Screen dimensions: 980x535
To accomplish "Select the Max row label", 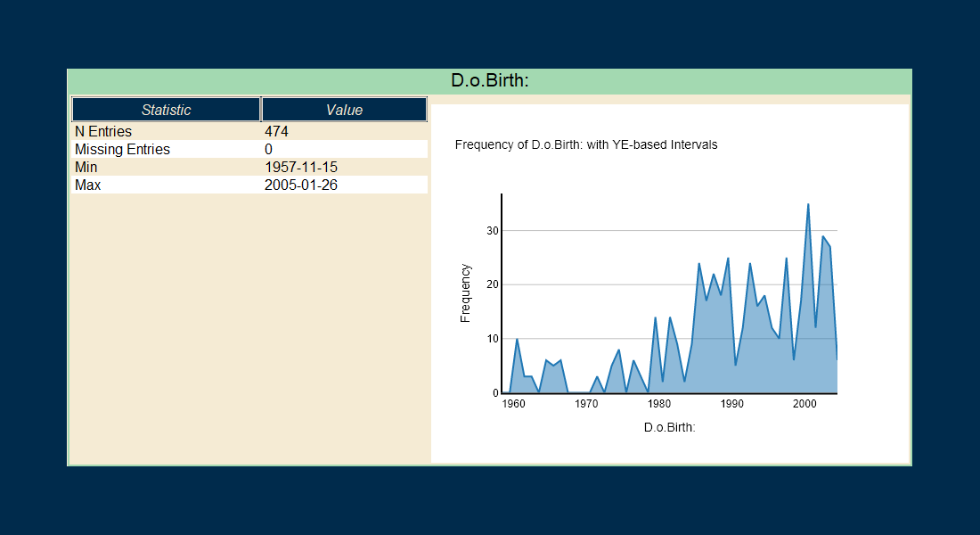I will pos(88,185).
